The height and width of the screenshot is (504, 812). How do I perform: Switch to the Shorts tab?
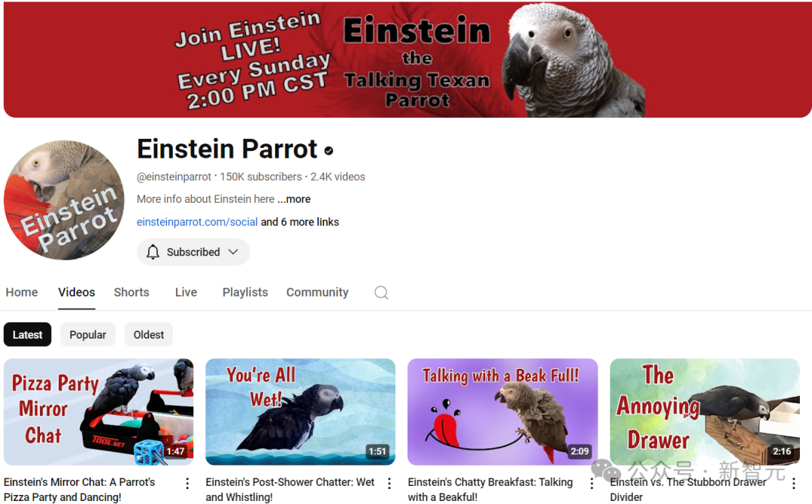coord(132,292)
